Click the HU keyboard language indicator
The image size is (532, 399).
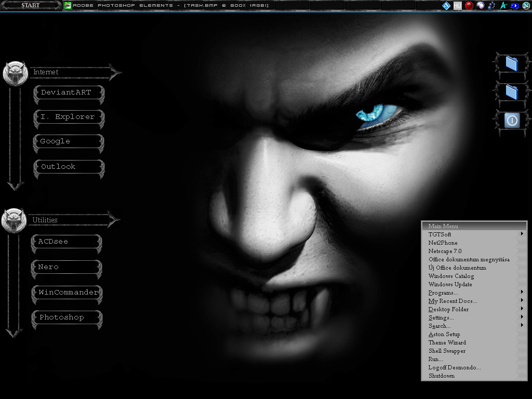(x=457, y=5)
